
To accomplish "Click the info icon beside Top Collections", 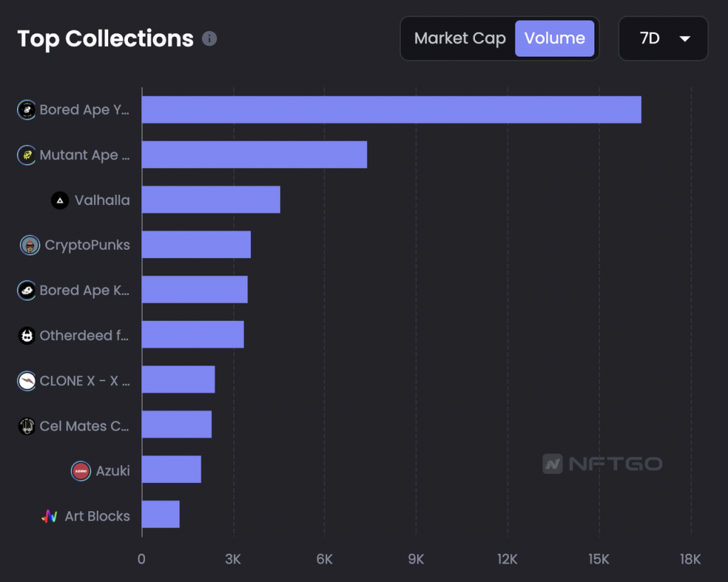I will (x=210, y=38).
